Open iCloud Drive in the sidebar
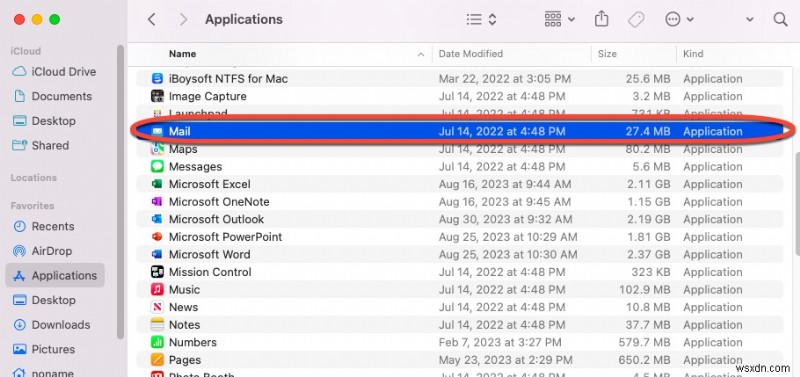 tap(55, 71)
